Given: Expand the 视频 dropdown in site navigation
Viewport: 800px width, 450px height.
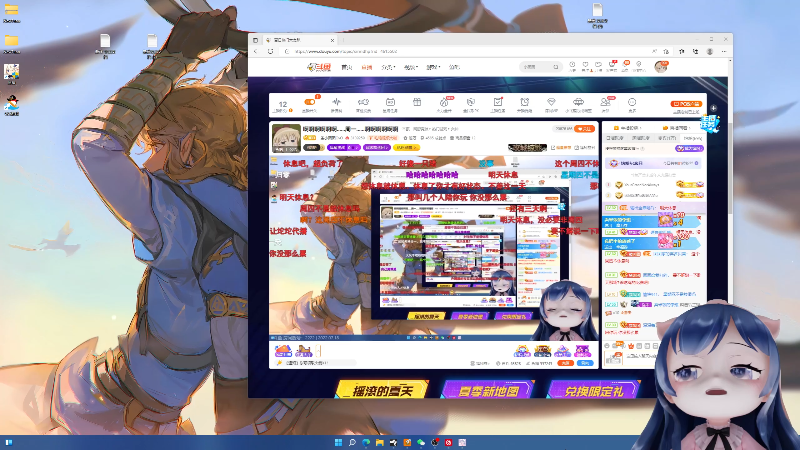Looking at the screenshot, I should (411, 67).
